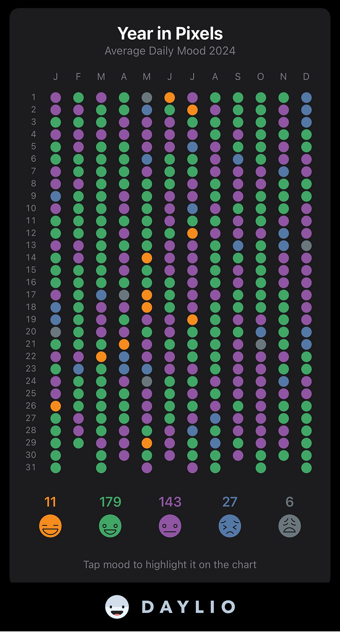Click the gray count 6
Screen dimensions: 340x644
(x=289, y=502)
